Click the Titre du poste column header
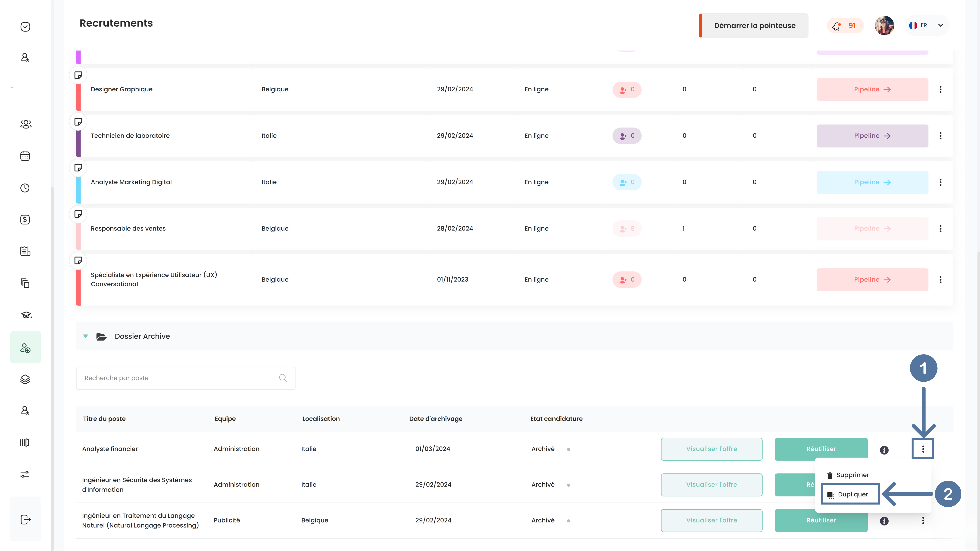 (x=104, y=419)
